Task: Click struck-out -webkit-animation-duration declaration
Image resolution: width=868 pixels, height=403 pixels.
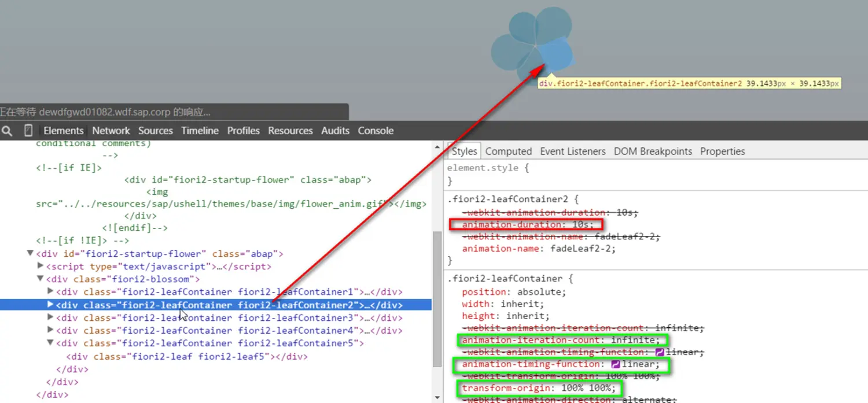Action: click(x=550, y=213)
